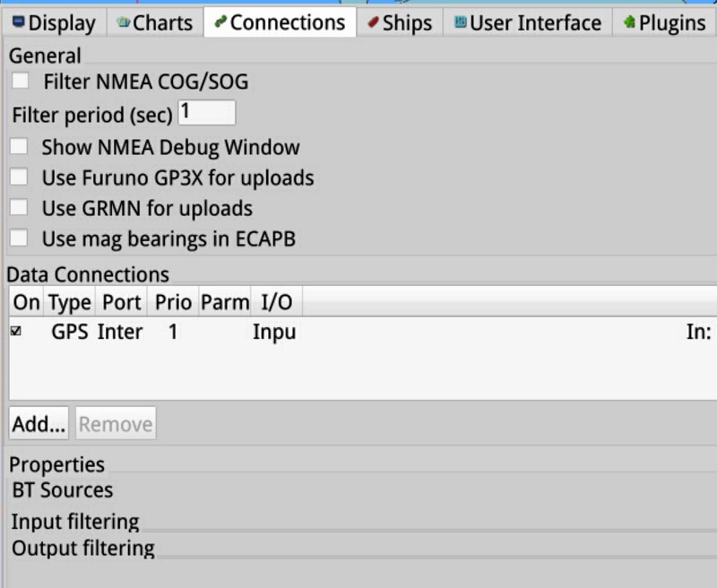The image size is (717, 588).
Task: Sort connections by the Prio column header
Action: click(173, 302)
